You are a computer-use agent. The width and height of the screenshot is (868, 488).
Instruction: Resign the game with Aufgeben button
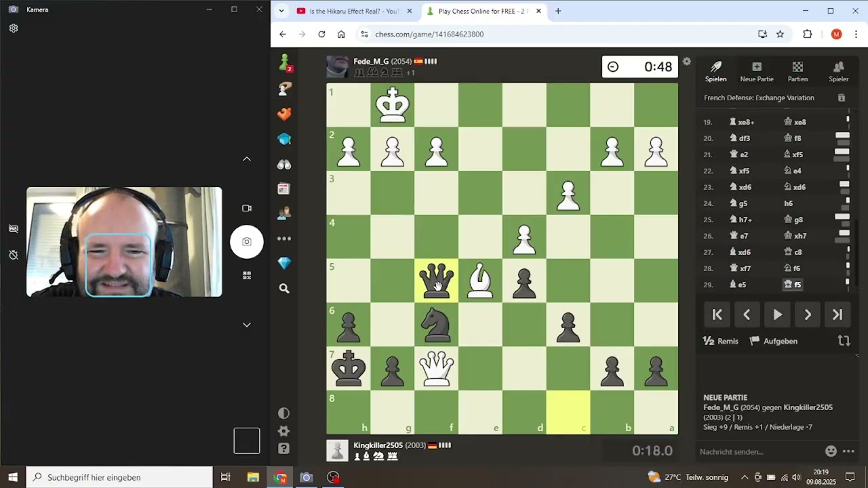pos(774,341)
